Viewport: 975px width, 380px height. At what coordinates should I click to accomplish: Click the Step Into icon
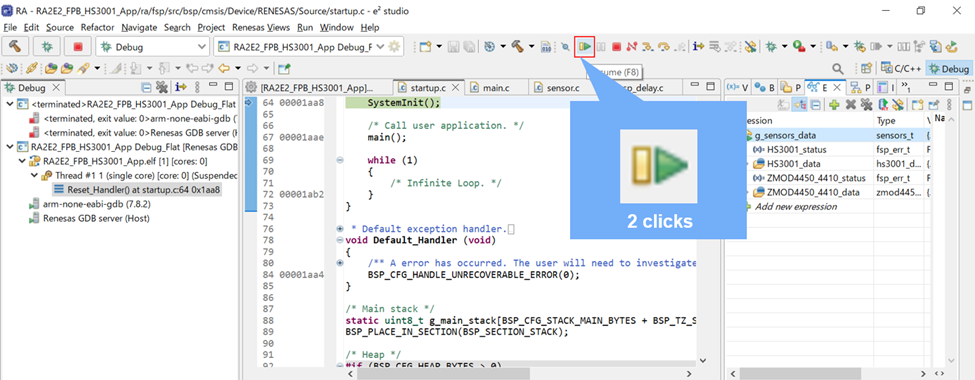pyautogui.click(x=649, y=47)
